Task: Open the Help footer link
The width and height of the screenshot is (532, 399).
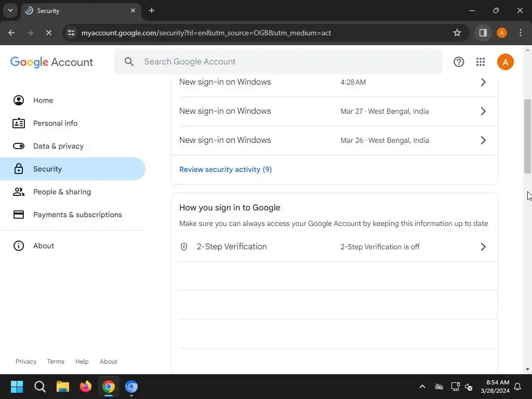Action: pyautogui.click(x=82, y=362)
